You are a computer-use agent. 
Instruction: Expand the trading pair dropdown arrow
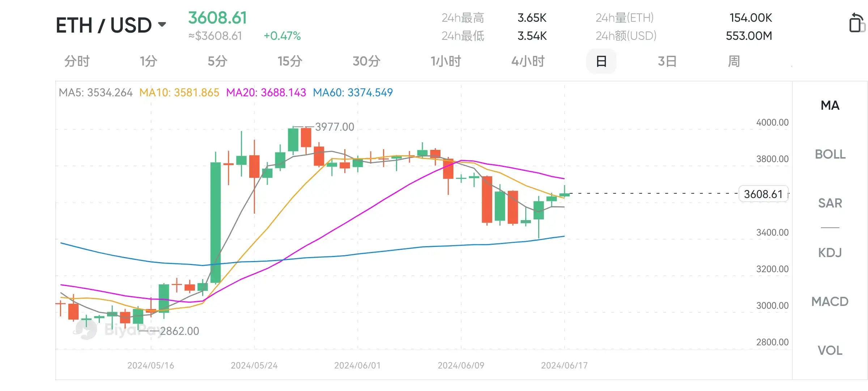pyautogui.click(x=163, y=24)
